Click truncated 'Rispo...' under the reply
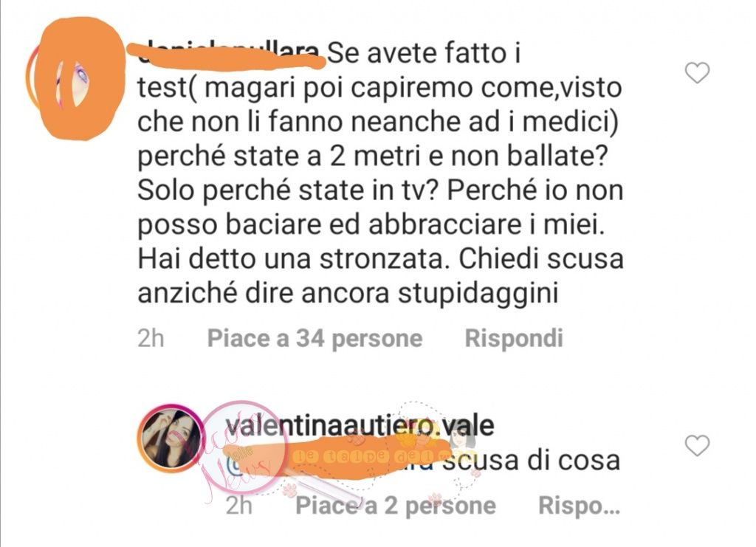The width and height of the screenshot is (756, 547). [x=579, y=506]
